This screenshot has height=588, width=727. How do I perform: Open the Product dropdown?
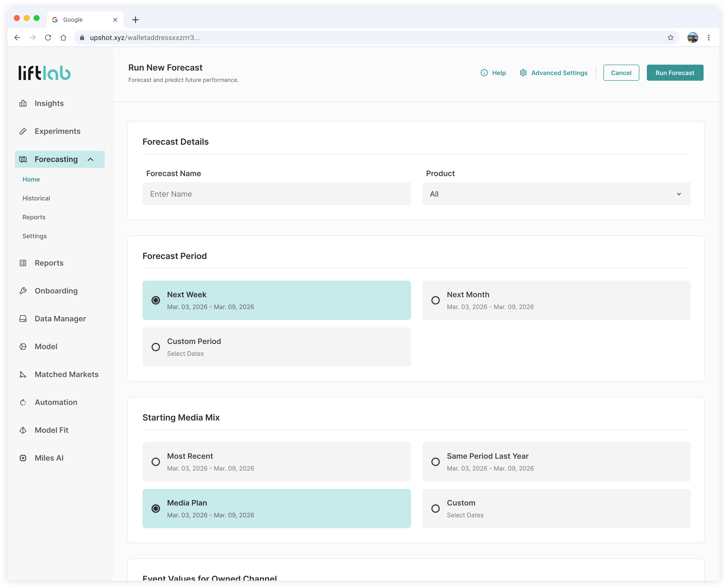click(x=556, y=194)
